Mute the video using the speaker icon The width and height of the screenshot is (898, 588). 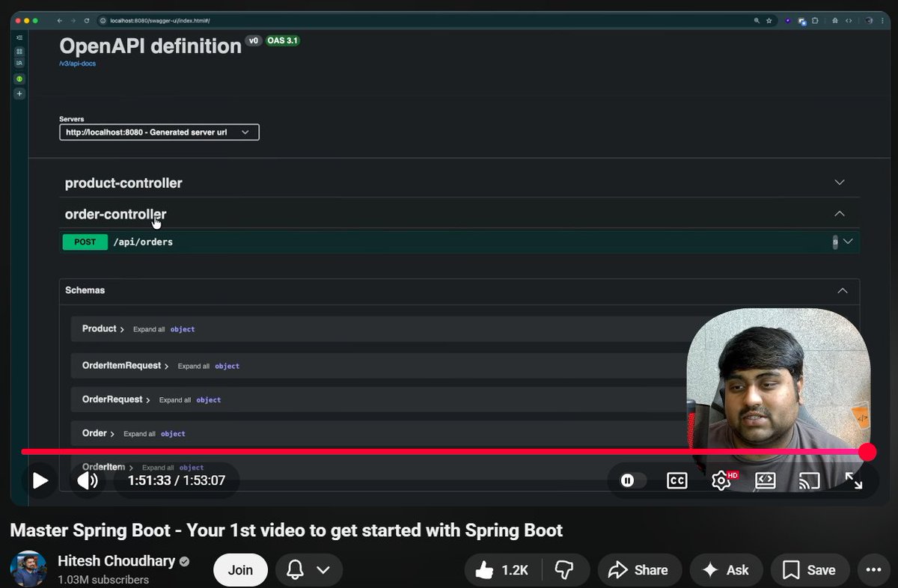coord(88,480)
